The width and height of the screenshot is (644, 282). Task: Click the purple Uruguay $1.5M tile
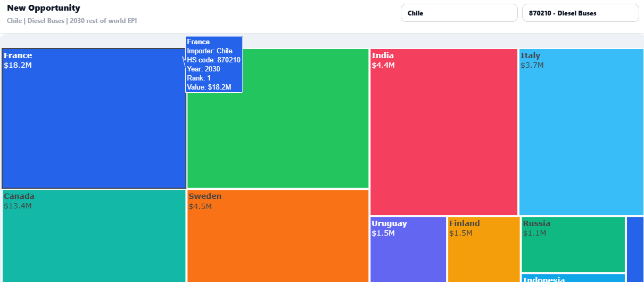click(x=408, y=249)
